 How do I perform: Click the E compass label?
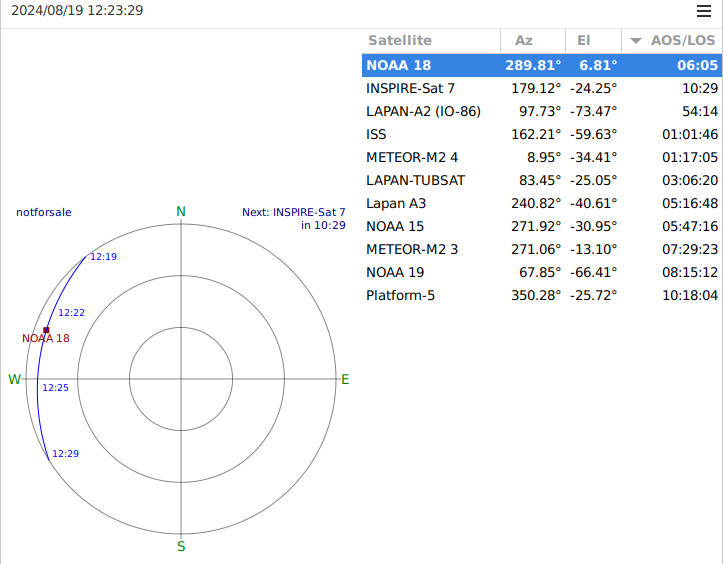[345, 380]
